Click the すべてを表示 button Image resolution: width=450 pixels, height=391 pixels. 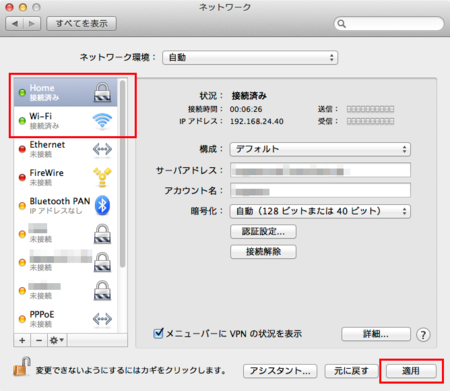point(81,24)
